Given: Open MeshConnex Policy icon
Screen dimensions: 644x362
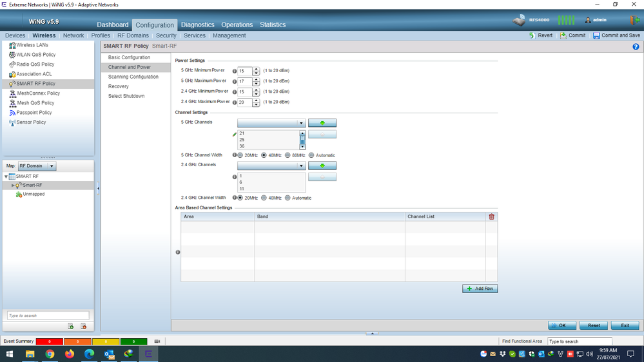Looking at the screenshot, I should click(13, 93).
